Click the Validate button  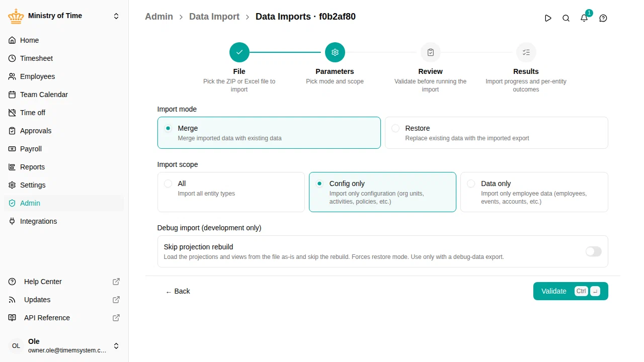(571, 291)
